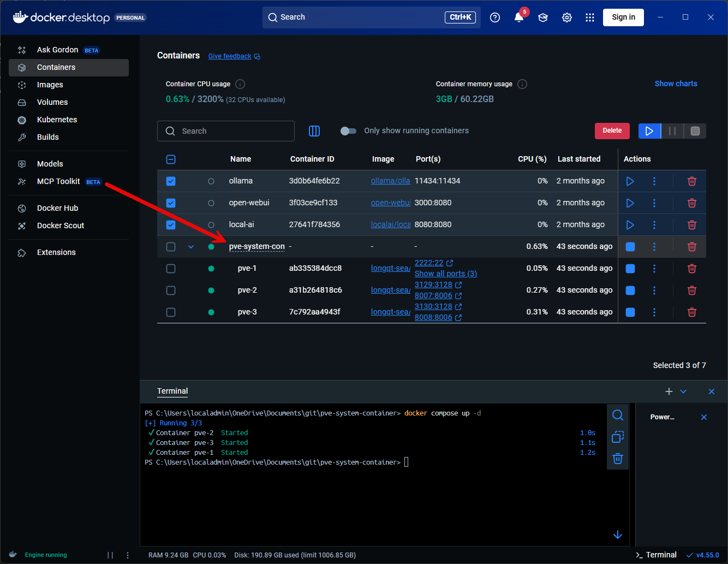Open the Give feedback link
Viewport: 728px width, 564px height.
[234, 56]
